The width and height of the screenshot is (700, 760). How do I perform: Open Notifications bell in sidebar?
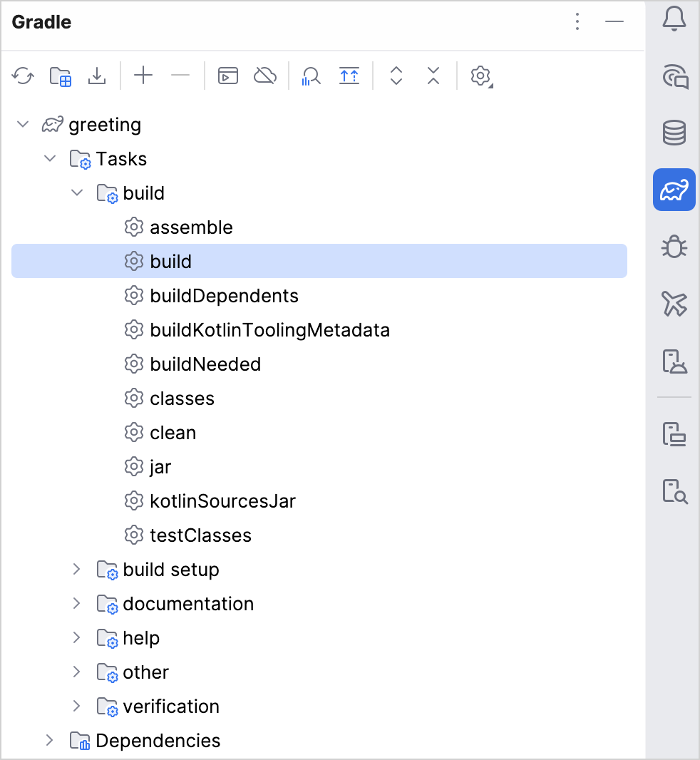click(x=674, y=19)
